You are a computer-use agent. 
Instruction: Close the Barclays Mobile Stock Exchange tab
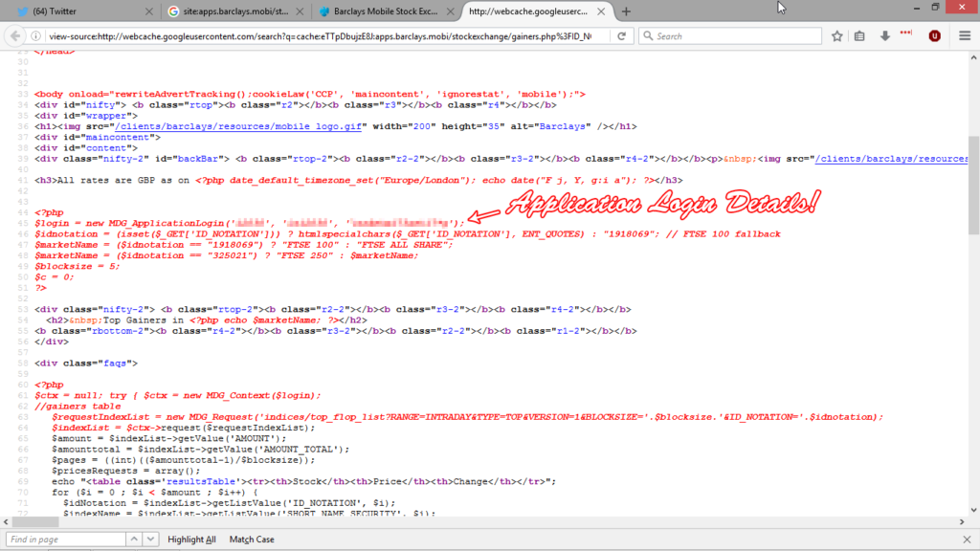click(x=451, y=11)
